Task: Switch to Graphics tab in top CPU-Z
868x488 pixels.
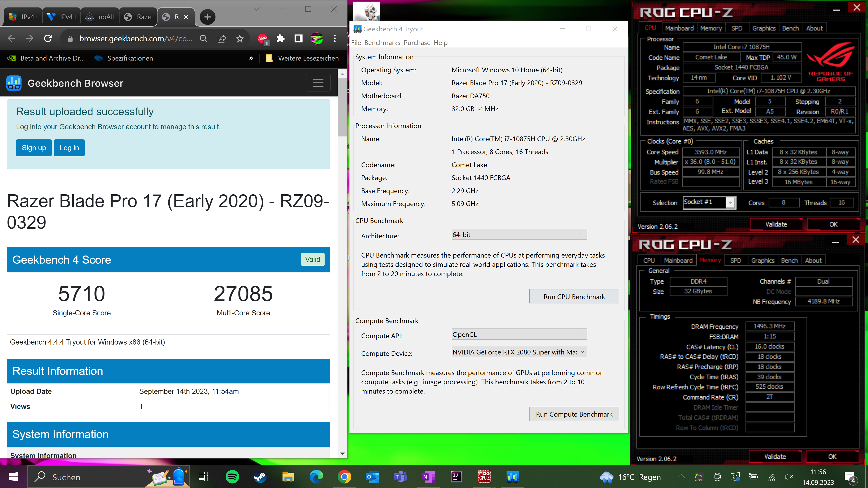Action: pos(764,28)
